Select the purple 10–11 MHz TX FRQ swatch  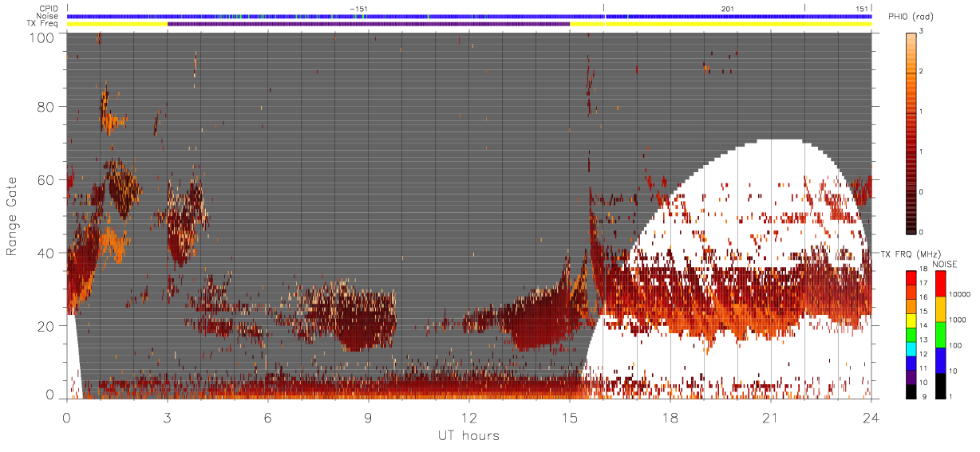pyautogui.click(x=911, y=378)
